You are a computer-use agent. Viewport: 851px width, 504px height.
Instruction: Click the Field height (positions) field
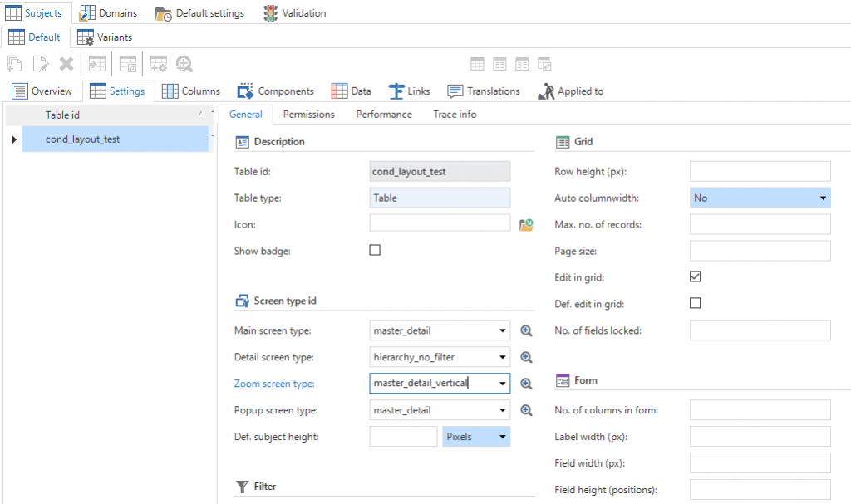760,489
